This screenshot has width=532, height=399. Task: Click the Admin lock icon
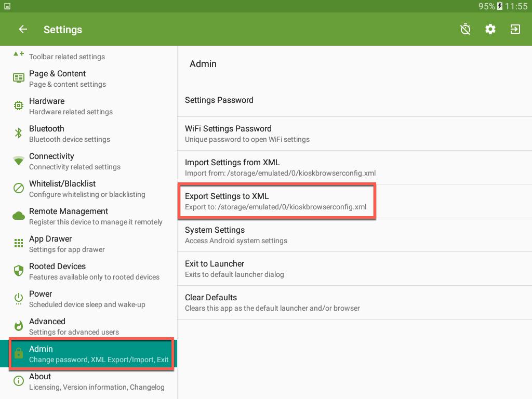click(x=19, y=353)
